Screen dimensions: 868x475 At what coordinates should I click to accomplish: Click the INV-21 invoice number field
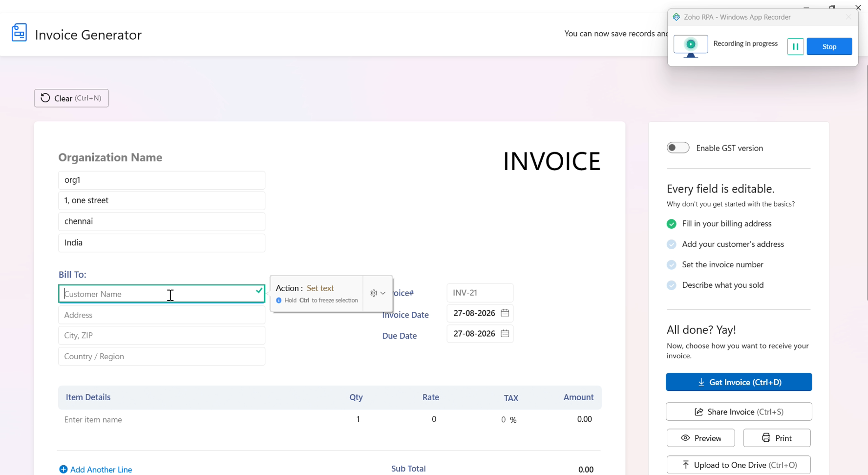(480, 293)
